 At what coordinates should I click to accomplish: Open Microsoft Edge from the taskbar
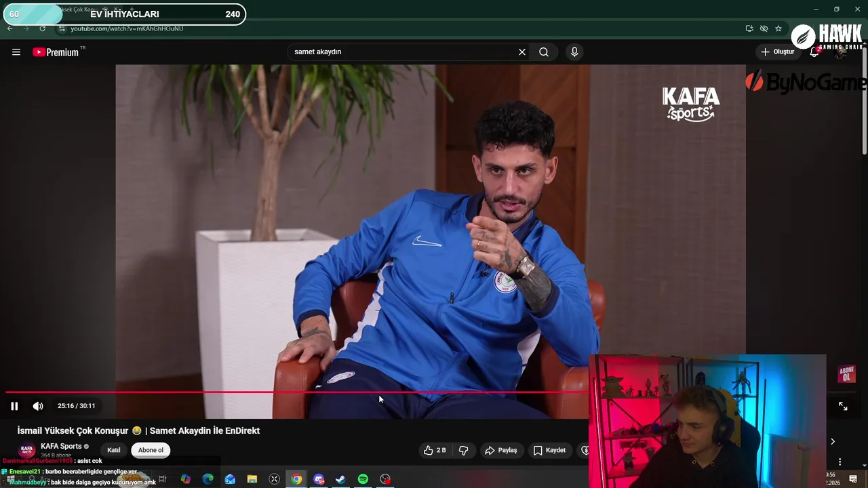(x=208, y=479)
